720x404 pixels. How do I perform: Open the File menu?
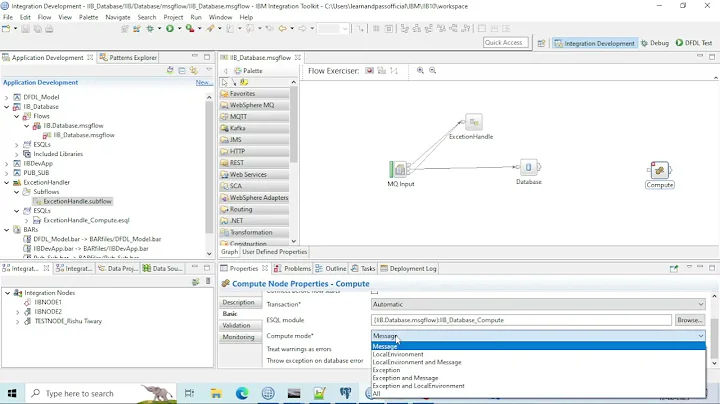pos(8,17)
